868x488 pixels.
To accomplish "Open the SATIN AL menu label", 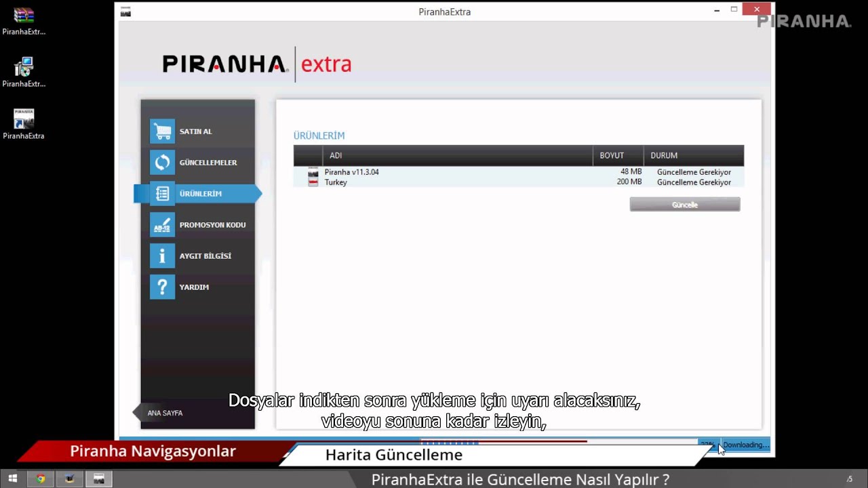I will coord(196,131).
